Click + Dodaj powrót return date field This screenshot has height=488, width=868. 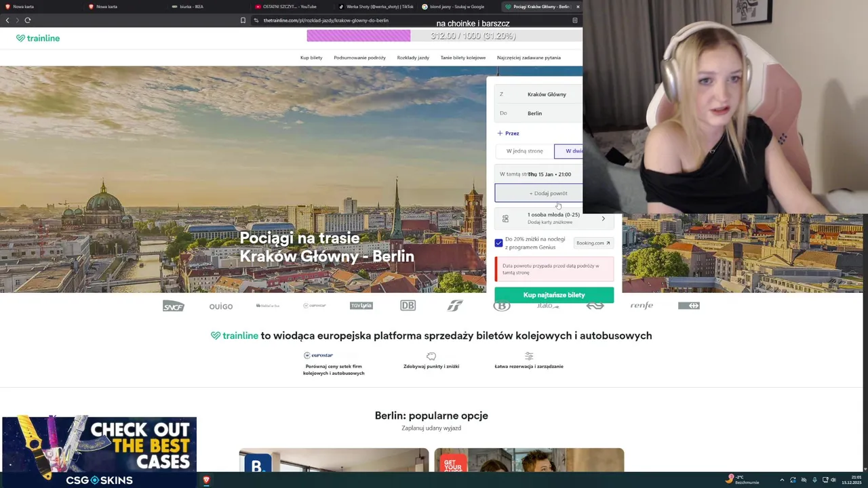click(x=538, y=193)
